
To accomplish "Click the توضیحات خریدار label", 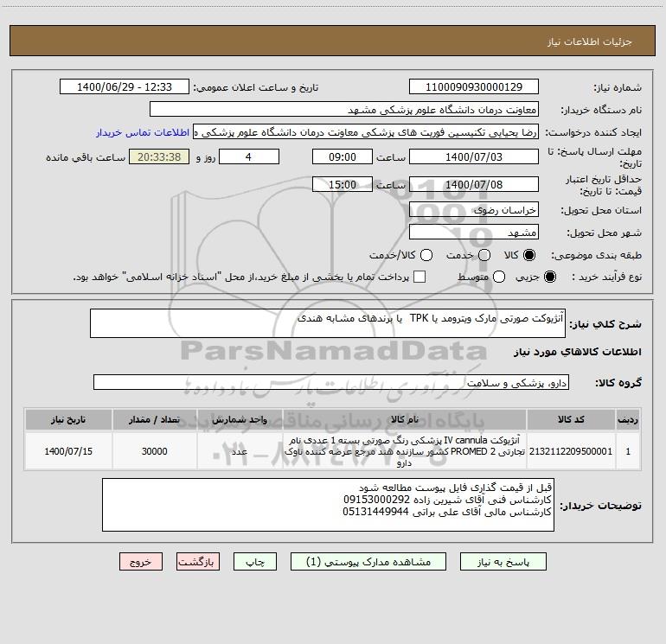I will coord(600,506).
